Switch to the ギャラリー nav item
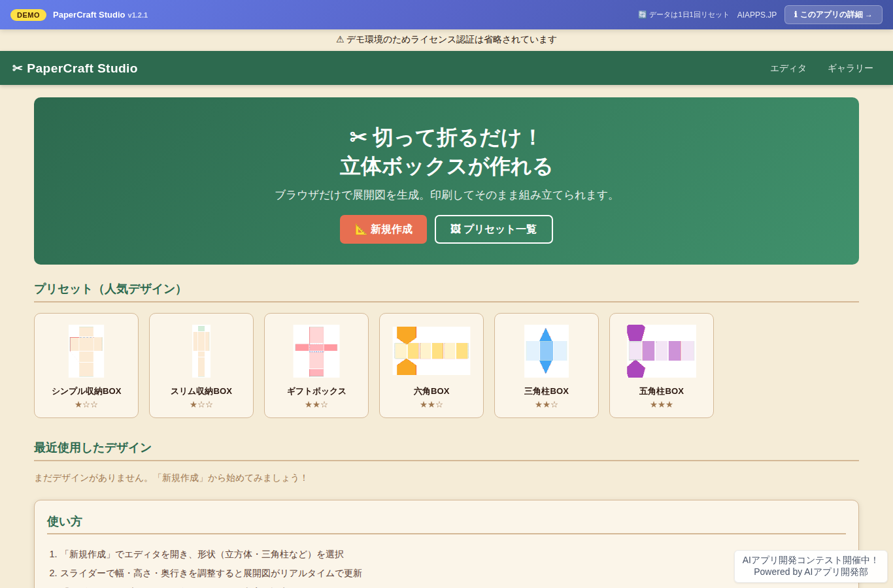 [x=850, y=68]
